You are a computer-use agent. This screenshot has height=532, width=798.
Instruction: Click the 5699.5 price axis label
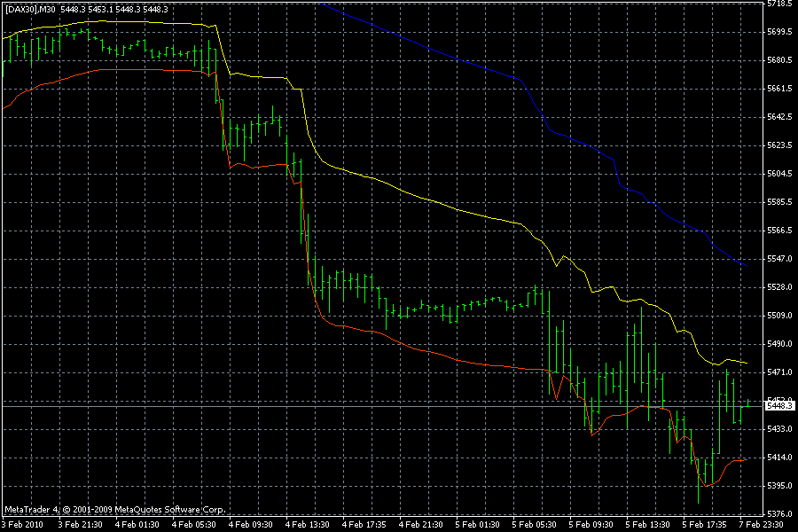pyautogui.click(x=779, y=32)
